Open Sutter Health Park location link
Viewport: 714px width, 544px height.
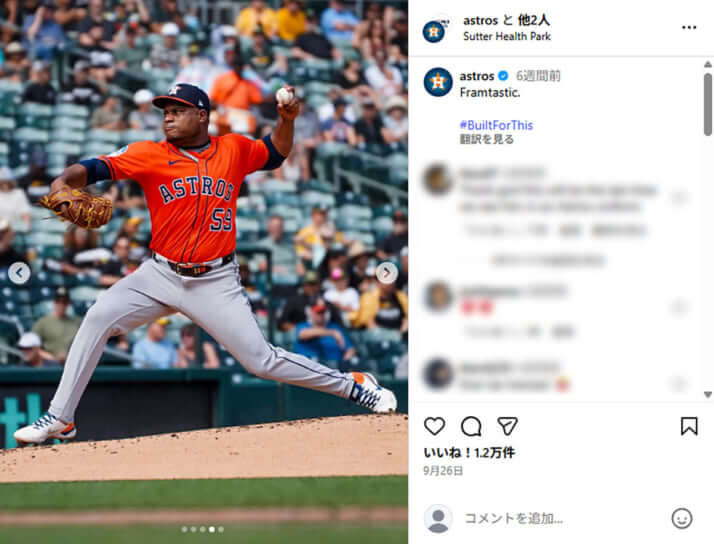click(507, 36)
